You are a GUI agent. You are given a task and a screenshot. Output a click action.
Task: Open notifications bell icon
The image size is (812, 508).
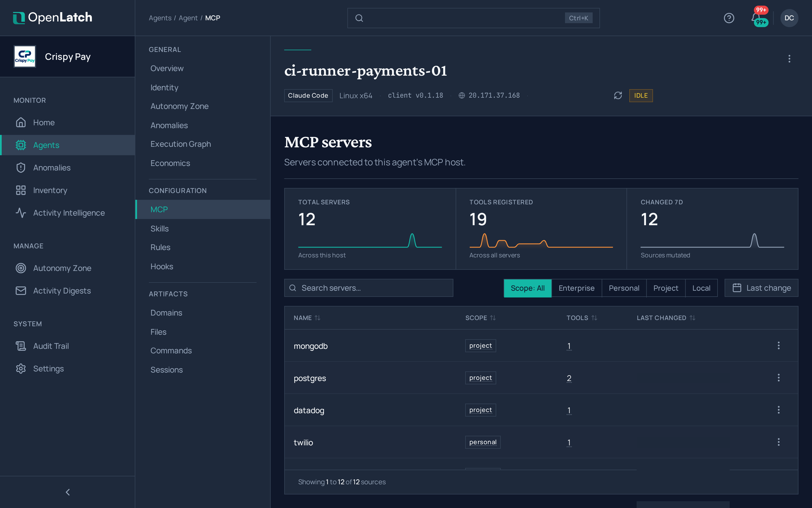click(756, 18)
